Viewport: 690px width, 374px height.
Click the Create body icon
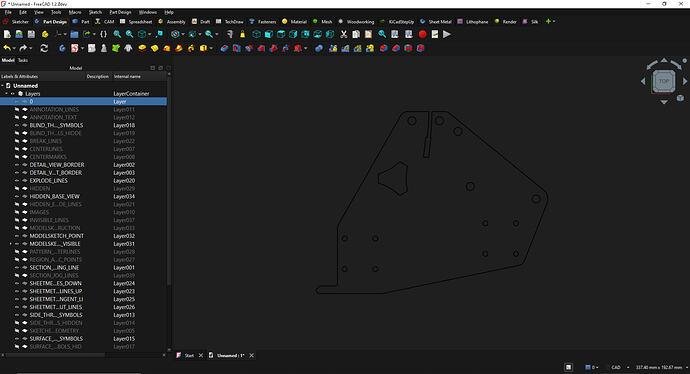62,48
